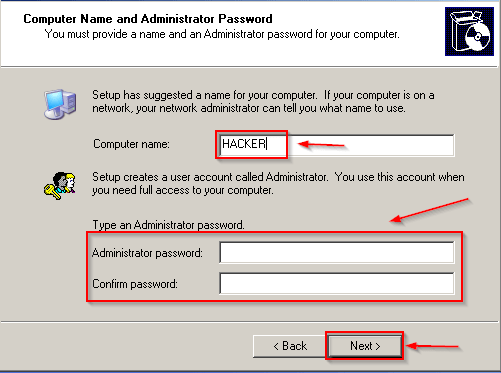
Task: Click the red arrow pointing at Next button
Action: (432, 346)
